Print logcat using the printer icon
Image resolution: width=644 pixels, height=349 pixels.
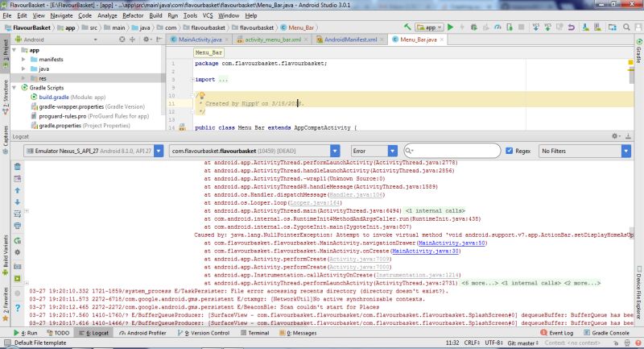(17, 226)
